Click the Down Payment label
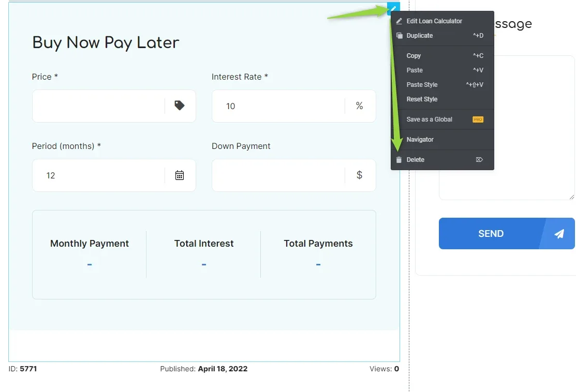 pos(241,146)
